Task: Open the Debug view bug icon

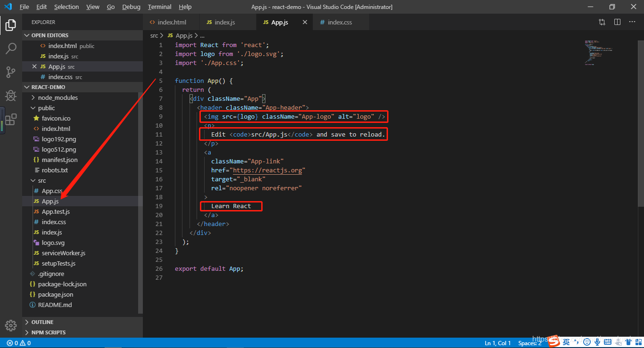Action: [x=11, y=96]
